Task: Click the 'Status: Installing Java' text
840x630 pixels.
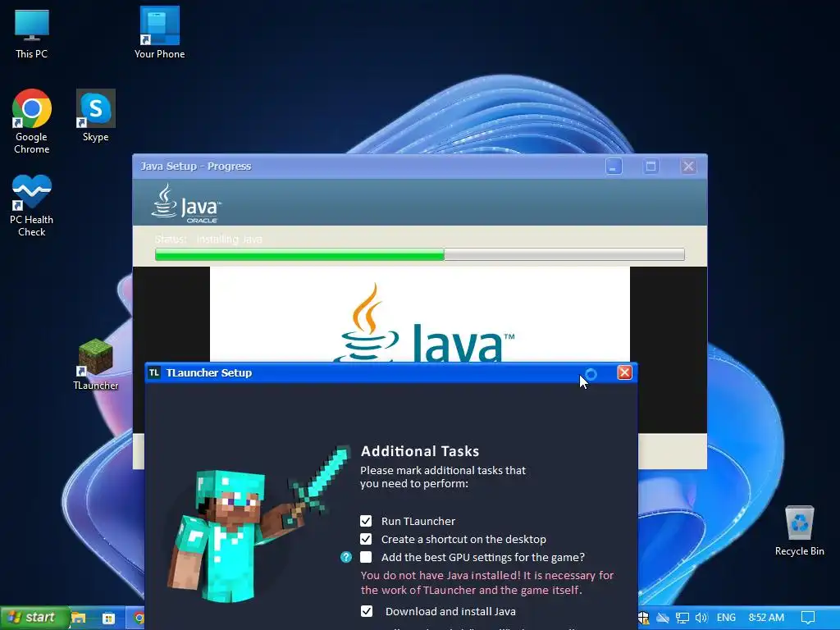Action: tap(208, 240)
